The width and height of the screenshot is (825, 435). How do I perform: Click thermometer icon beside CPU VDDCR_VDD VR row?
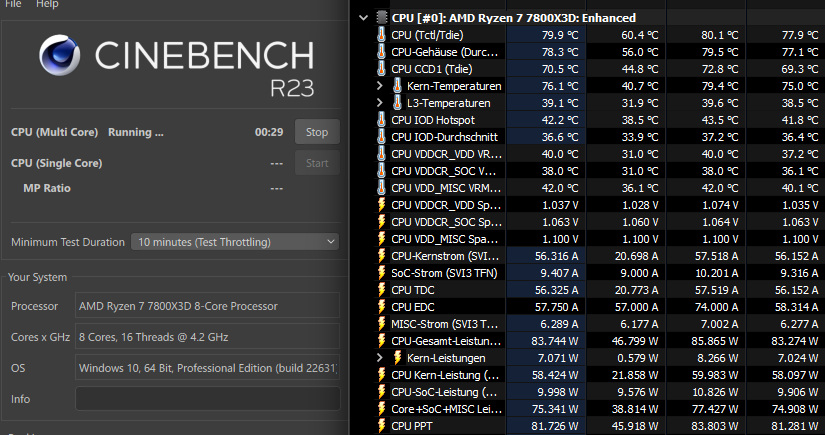381,154
